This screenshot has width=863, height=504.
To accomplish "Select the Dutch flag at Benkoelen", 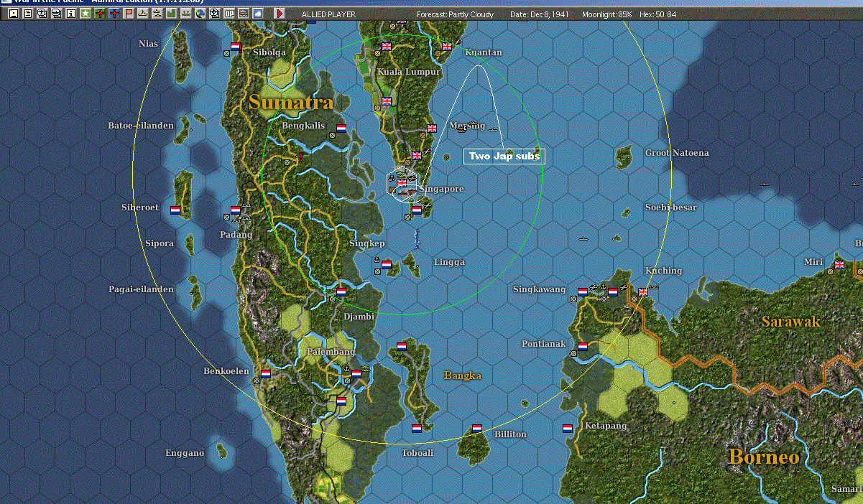I will (x=265, y=374).
